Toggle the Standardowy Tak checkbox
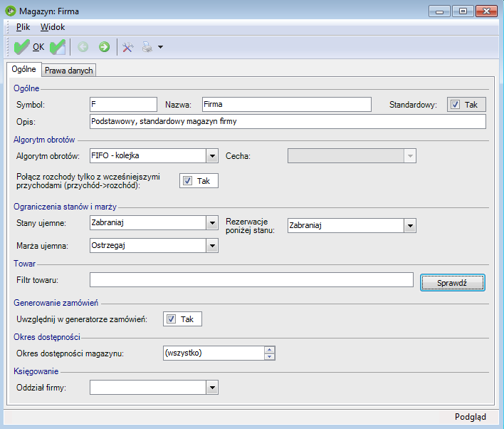The height and width of the screenshot is (429, 504). [x=455, y=105]
